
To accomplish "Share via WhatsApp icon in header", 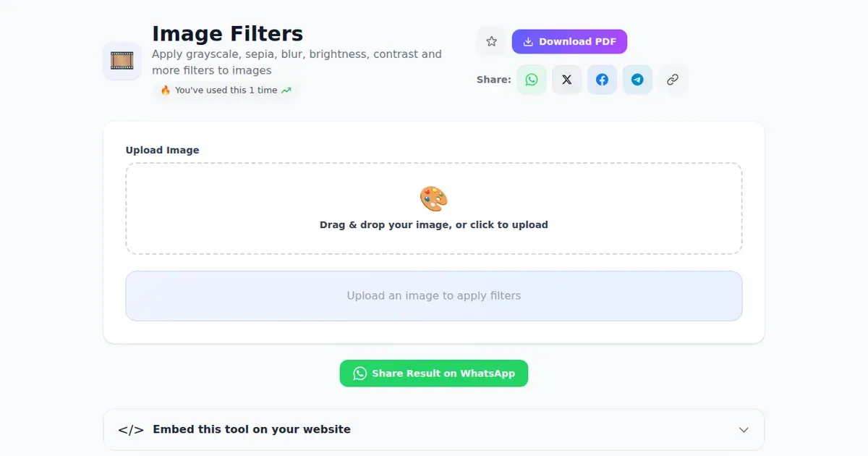I will [x=532, y=80].
